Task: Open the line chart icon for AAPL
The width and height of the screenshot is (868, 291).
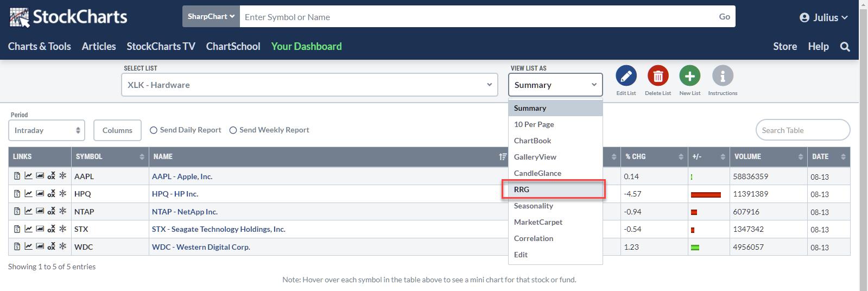Action: click(28, 176)
